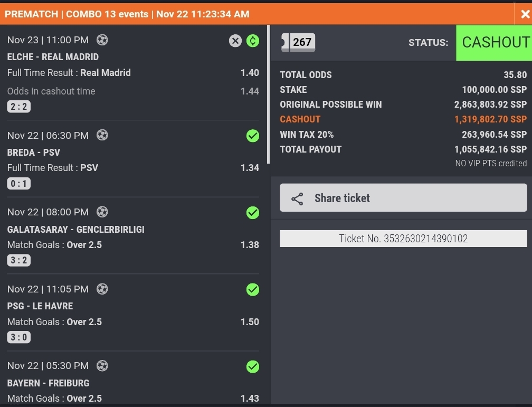Click the 3:2 score badge for Galatasaray

(x=19, y=260)
